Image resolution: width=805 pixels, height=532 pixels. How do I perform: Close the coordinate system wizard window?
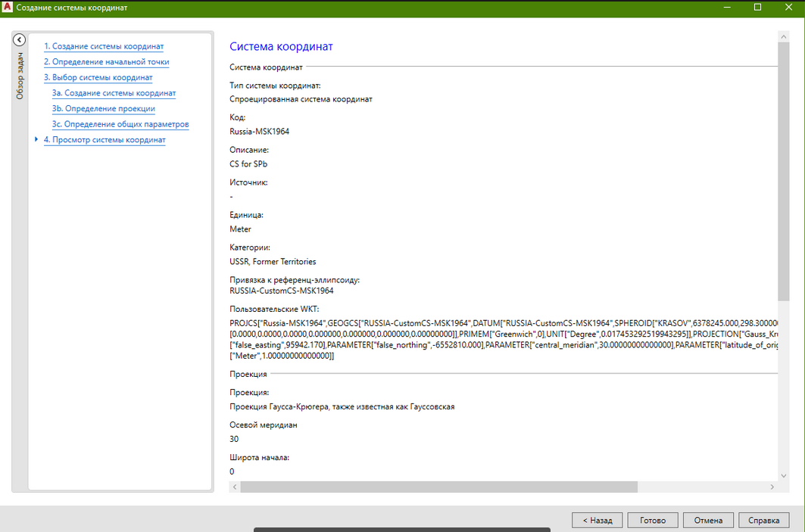pos(788,7)
